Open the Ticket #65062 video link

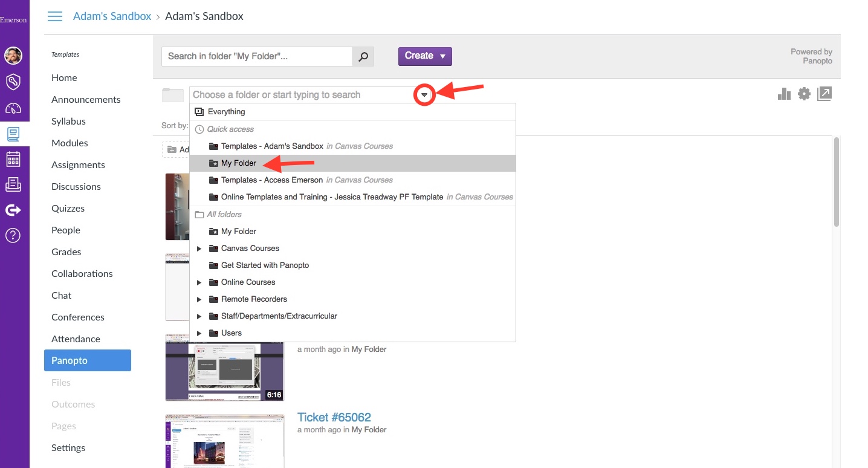334,417
